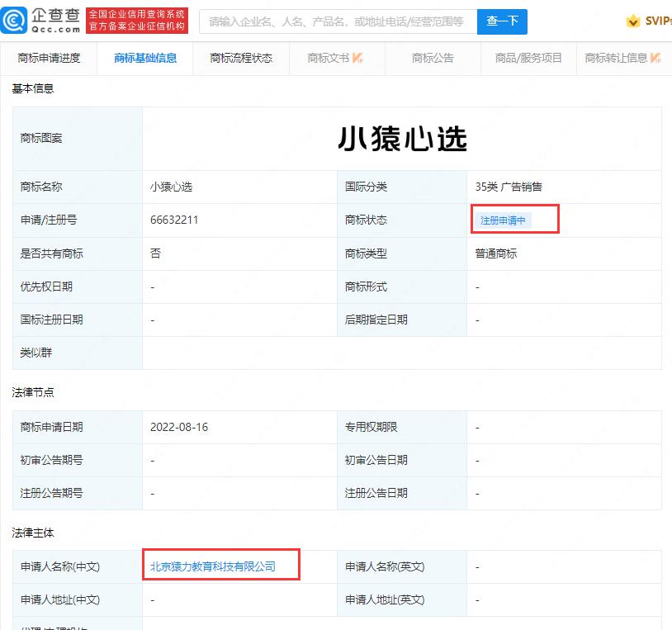Screen dimensions: 672x630
Task: Click the 小猿心选 trademark image
Action: tap(402, 139)
